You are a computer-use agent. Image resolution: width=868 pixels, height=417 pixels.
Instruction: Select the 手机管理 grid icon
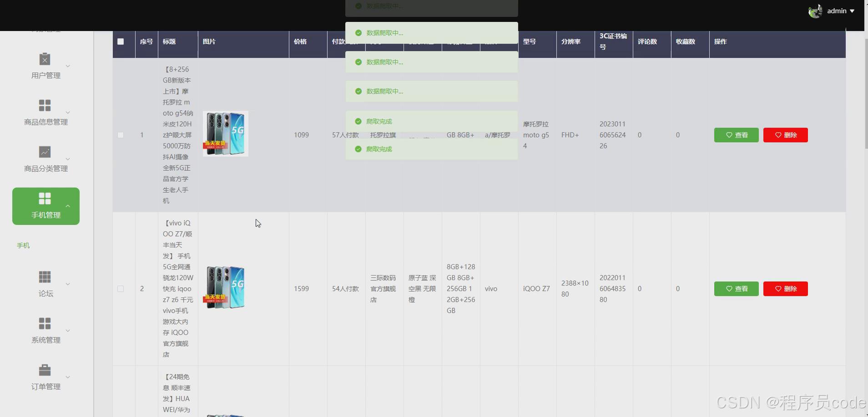[x=45, y=198]
